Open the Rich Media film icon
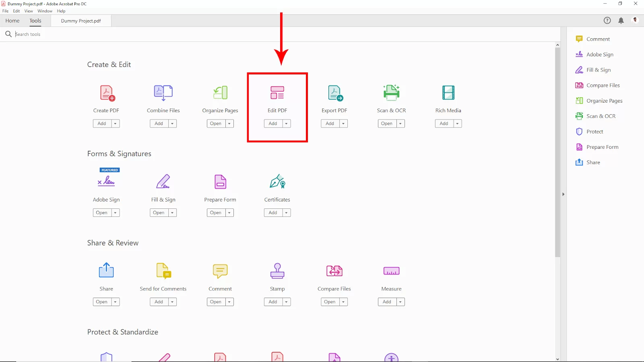Viewport: 644px width, 362px height. (448, 93)
